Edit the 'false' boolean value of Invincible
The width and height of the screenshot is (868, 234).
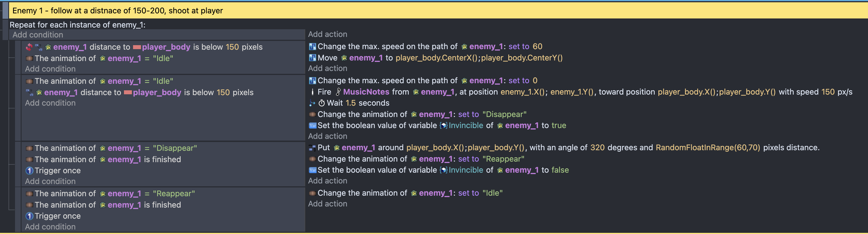click(560, 170)
